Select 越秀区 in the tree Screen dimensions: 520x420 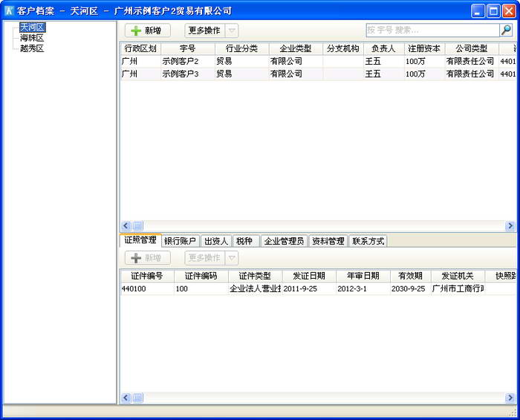click(x=32, y=48)
